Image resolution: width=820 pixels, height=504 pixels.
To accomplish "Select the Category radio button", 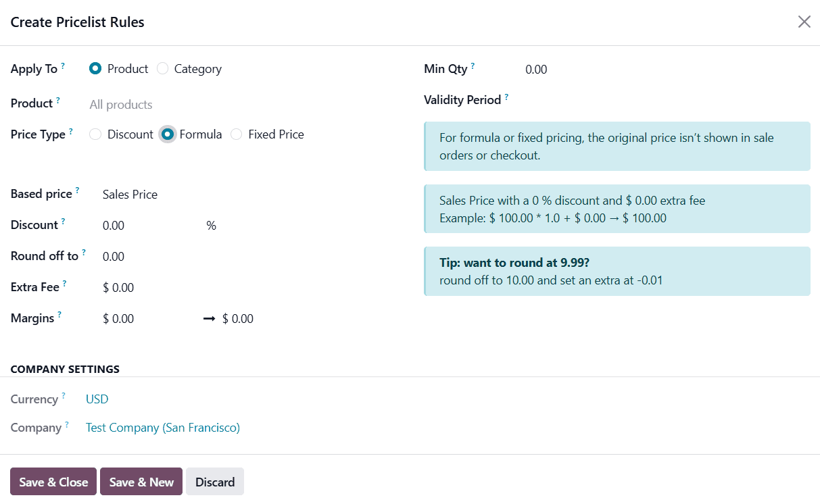I will (x=162, y=68).
